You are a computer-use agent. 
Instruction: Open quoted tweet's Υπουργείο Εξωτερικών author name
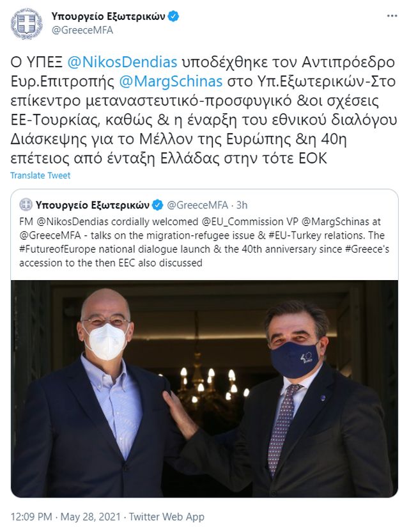coord(92,205)
